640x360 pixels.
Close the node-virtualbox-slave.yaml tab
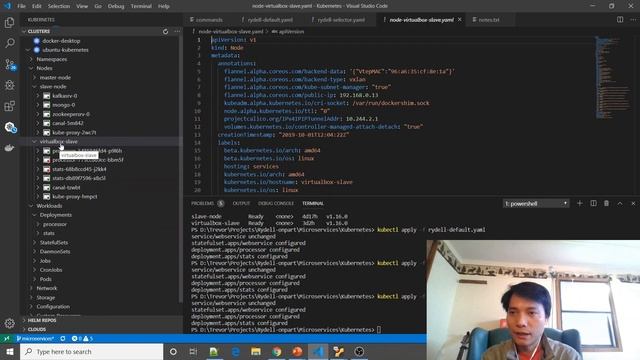[460, 20]
